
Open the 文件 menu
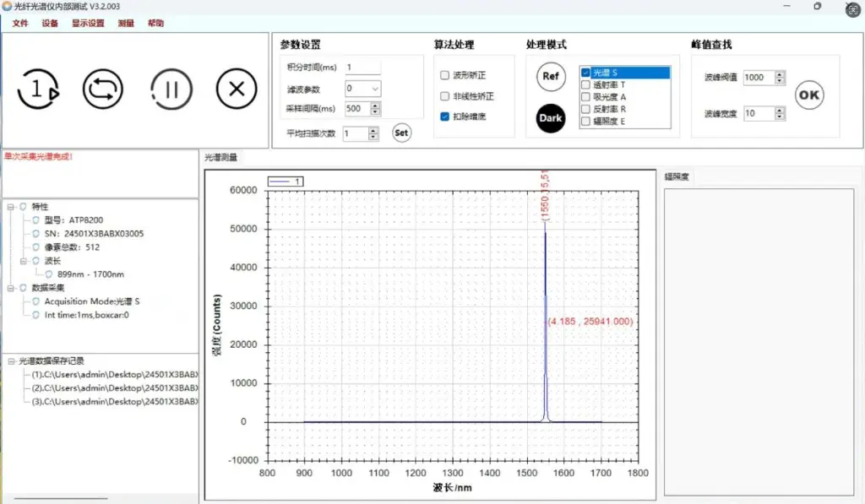pos(20,23)
